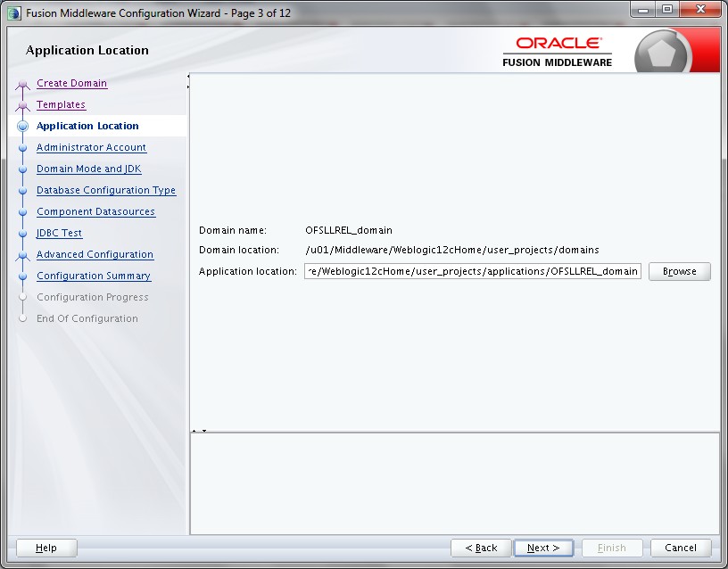Click the Administrator Account step bullet icon

(22, 147)
